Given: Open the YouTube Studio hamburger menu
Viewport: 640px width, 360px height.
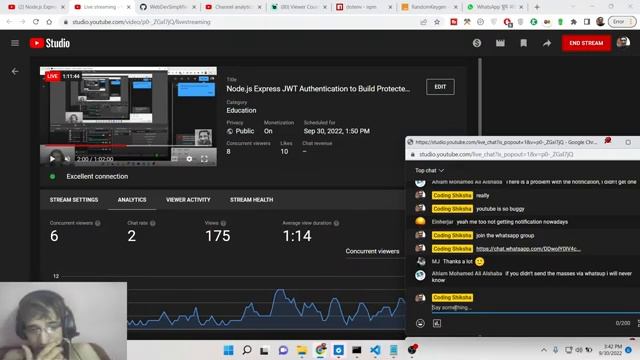Looking at the screenshot, I should click(x=15, y=43).
